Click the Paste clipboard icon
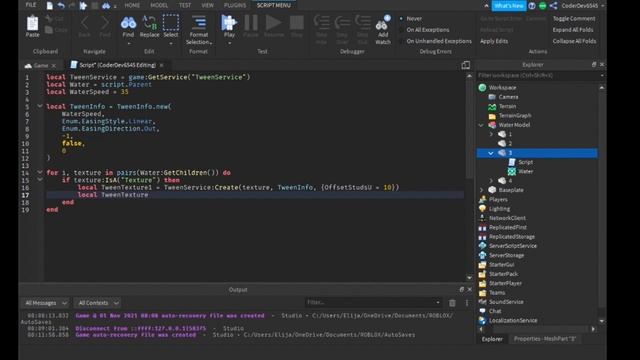The image size is (640, 360). coord(32,24)
